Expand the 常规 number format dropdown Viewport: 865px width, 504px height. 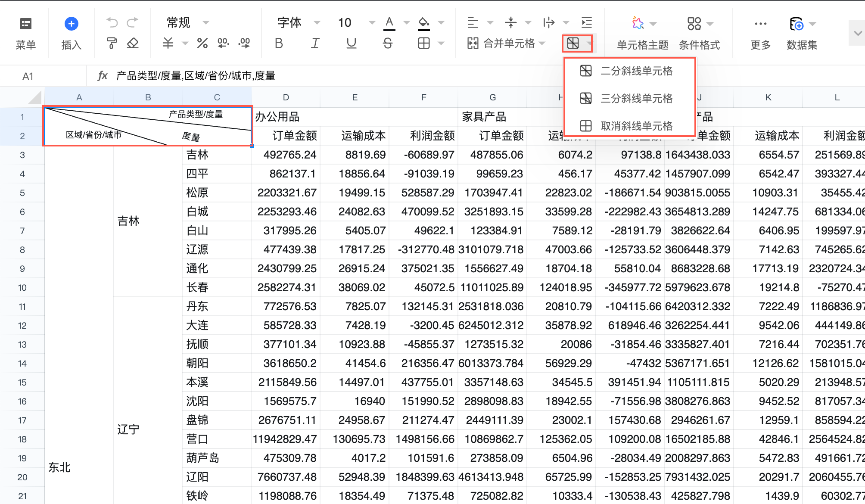click(x=206, y=22)
